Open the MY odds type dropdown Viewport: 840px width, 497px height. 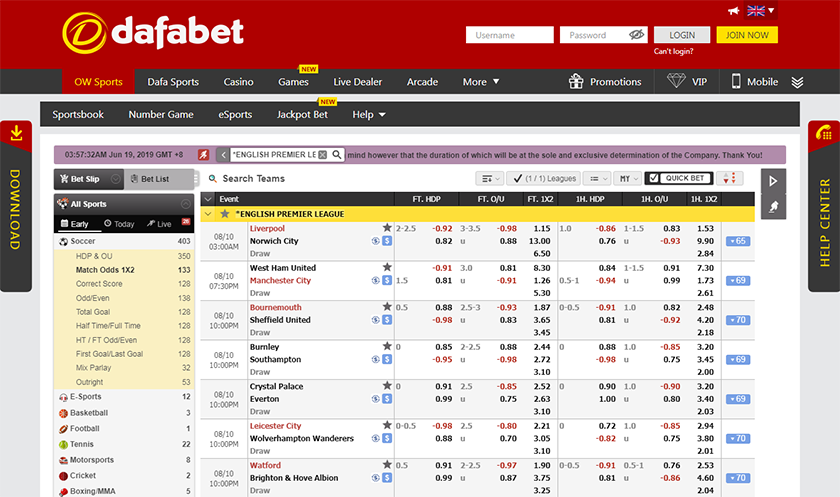pyautogui.click(x=627, y=179)
